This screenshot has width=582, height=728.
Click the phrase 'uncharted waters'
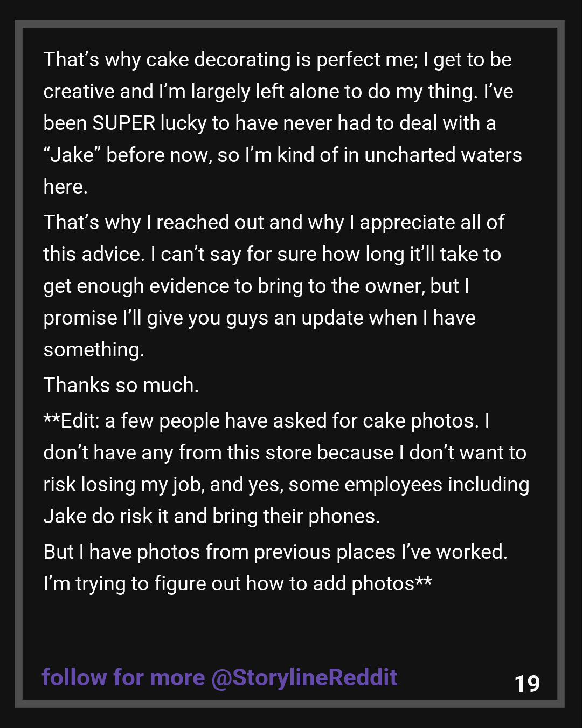coord(443,155)
